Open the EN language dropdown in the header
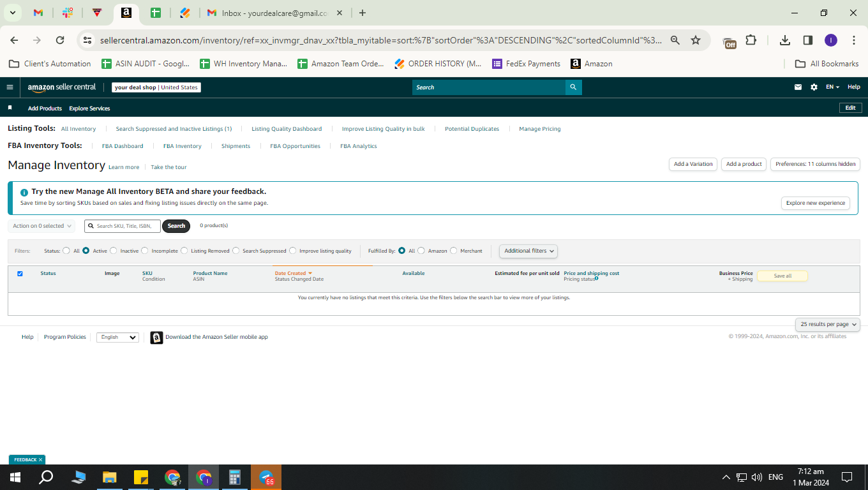Viewport: 868px width, 490px height. [832, 87]
